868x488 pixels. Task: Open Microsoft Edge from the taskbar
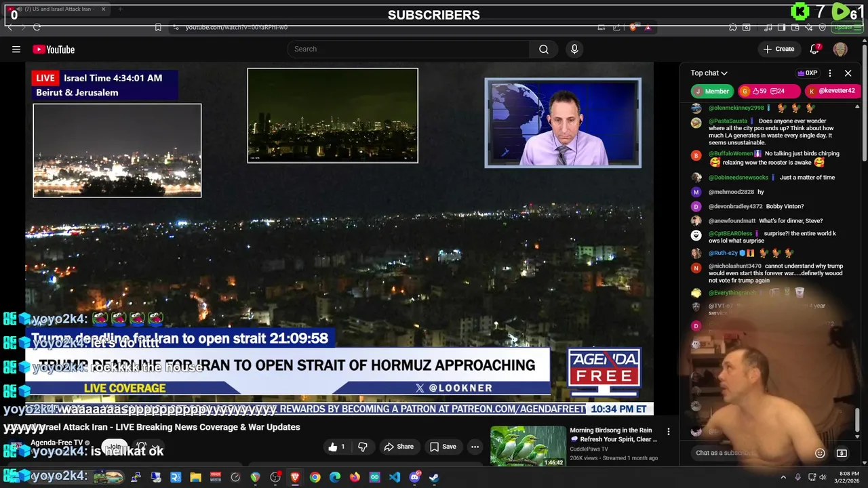335,477
